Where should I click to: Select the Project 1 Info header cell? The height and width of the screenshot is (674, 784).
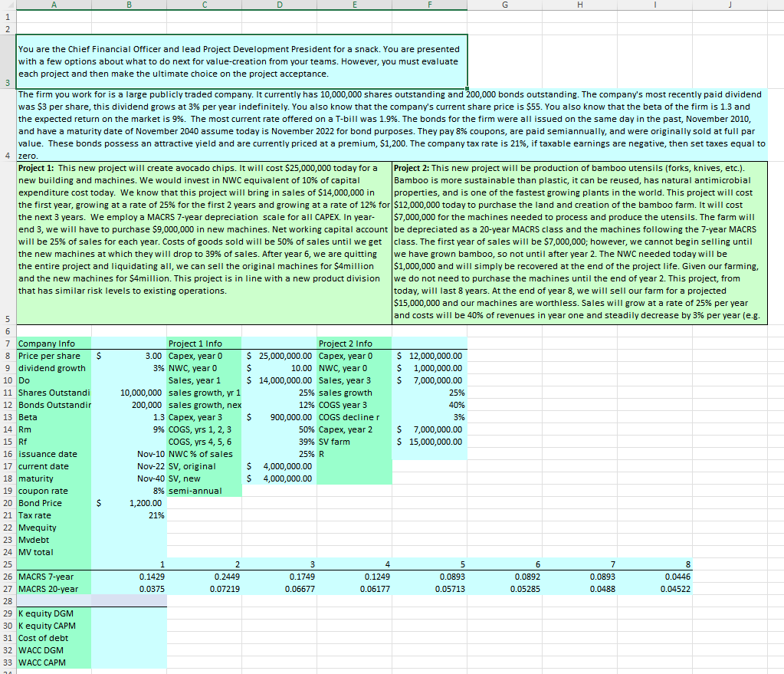coord(204,344)
